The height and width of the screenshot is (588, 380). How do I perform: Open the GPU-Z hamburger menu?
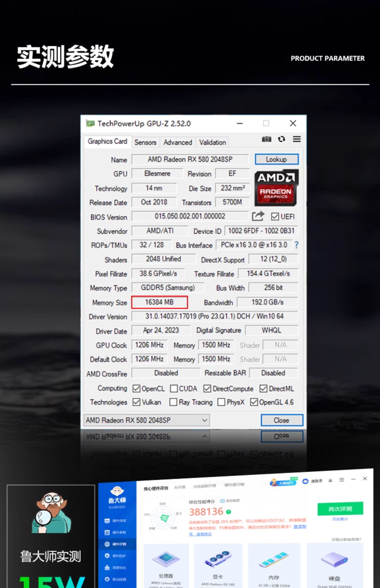pyautogui.click(x=297, y=139)
